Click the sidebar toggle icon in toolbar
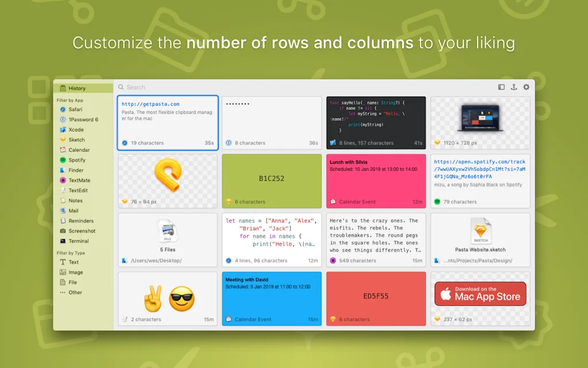 point(501,87)
